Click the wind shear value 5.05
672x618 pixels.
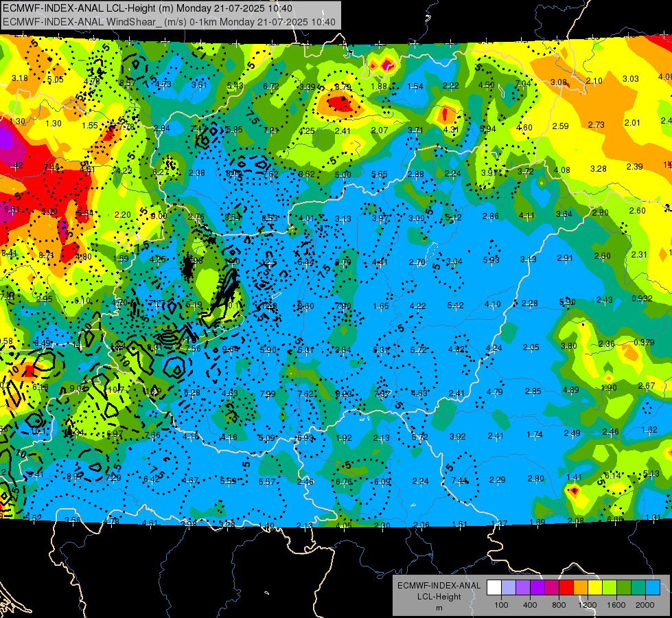pyautogui.click(x=56, y=80)
